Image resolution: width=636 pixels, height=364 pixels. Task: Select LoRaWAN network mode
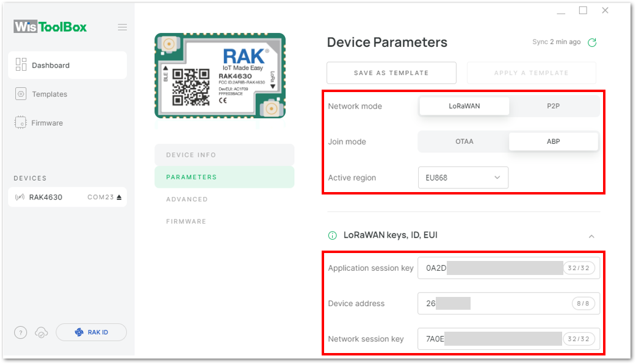point(464,106)
